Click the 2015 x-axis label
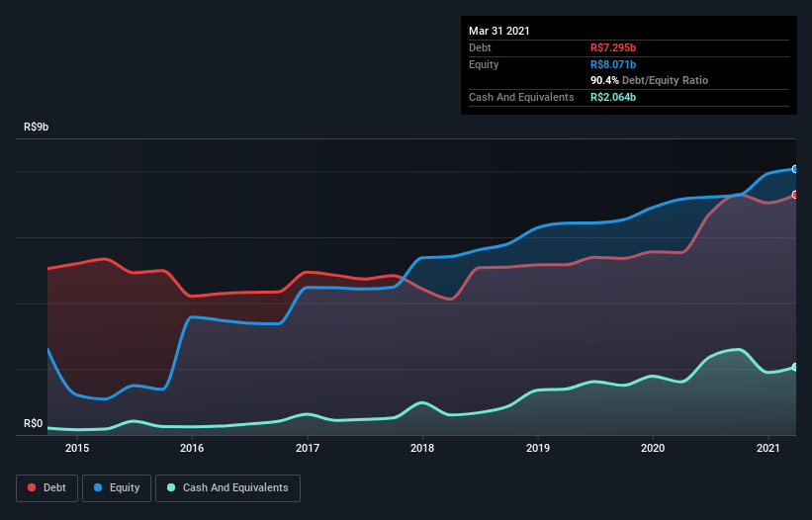The image size is (812, 520). pyautogui.click(x=77, y=448)
